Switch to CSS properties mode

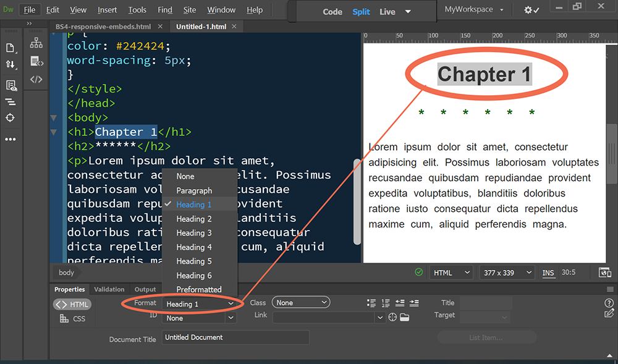pyautogui.click(x=72, y=319)
